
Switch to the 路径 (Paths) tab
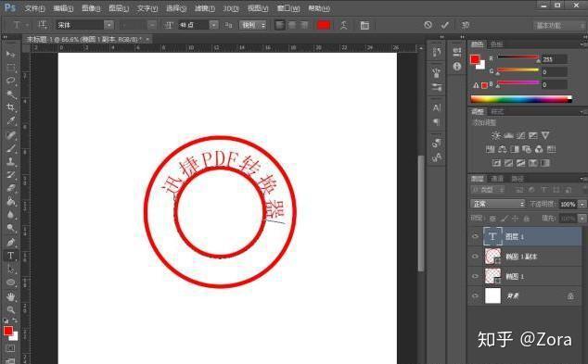pos(518,179)
